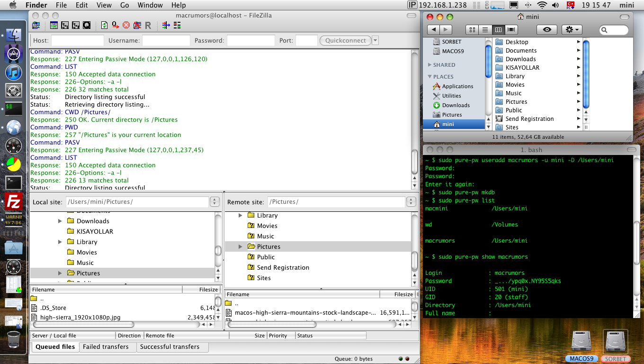Open the Quickconnect history dropdown arrow
The height and width of the screenshot is (364, 644).
click(x=375, y=40)
